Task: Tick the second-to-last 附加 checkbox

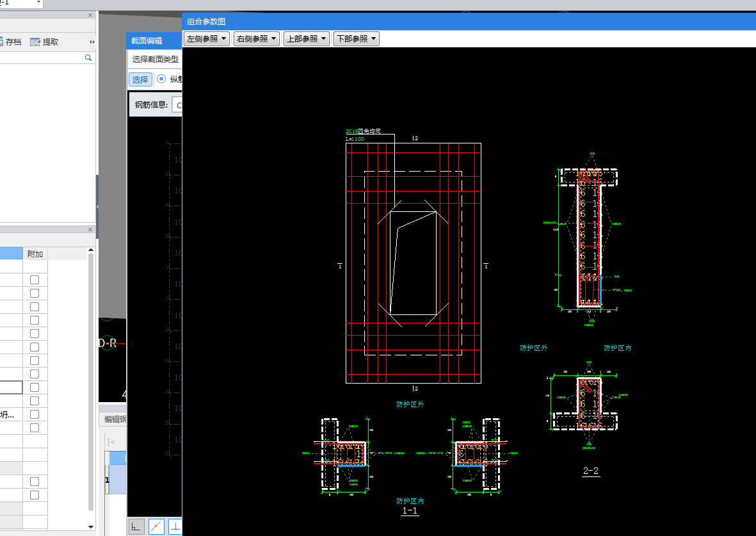Action: [35, 482]
